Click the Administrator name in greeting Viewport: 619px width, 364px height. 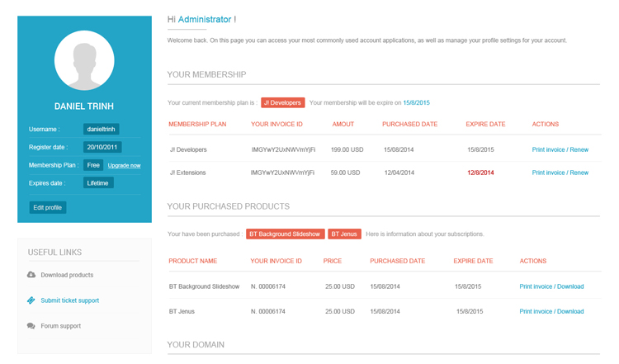205,19
